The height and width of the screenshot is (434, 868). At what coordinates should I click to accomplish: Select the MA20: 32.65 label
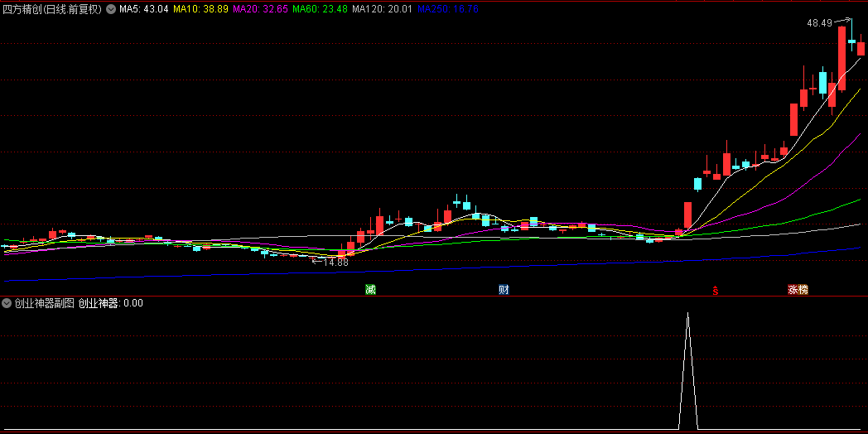coord(260,9)
